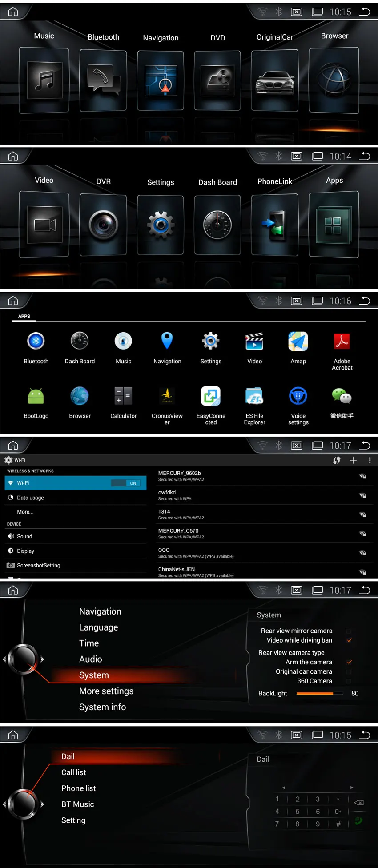Launch the Adobe Acrobat app
Viewport: 378px width, 868px height.
(342, 342)
